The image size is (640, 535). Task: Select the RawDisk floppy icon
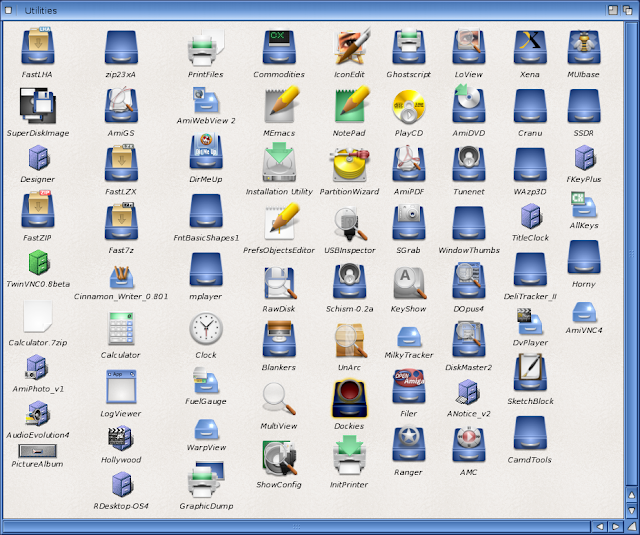(280, 282)
